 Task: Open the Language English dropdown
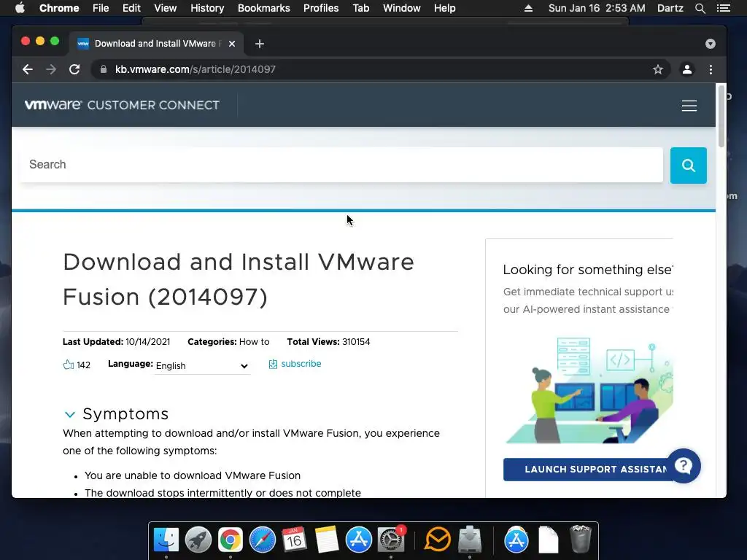(x=203, y=366)
